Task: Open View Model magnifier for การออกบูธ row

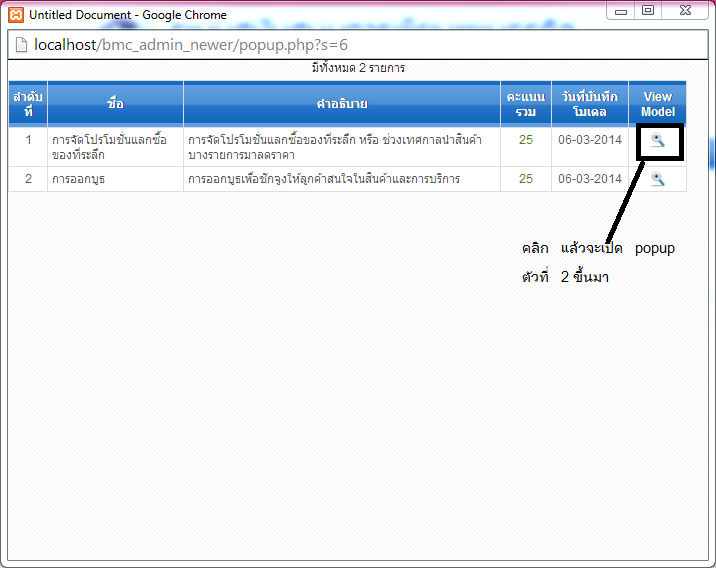Action: (658, 179)
